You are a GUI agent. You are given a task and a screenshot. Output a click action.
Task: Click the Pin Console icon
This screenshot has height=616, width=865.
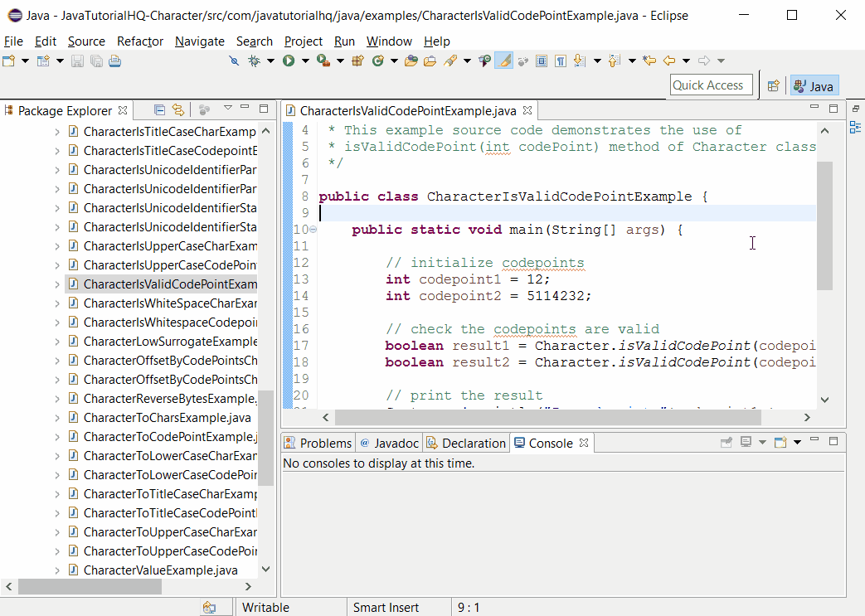pyautogui.click(x=727, y=442)
